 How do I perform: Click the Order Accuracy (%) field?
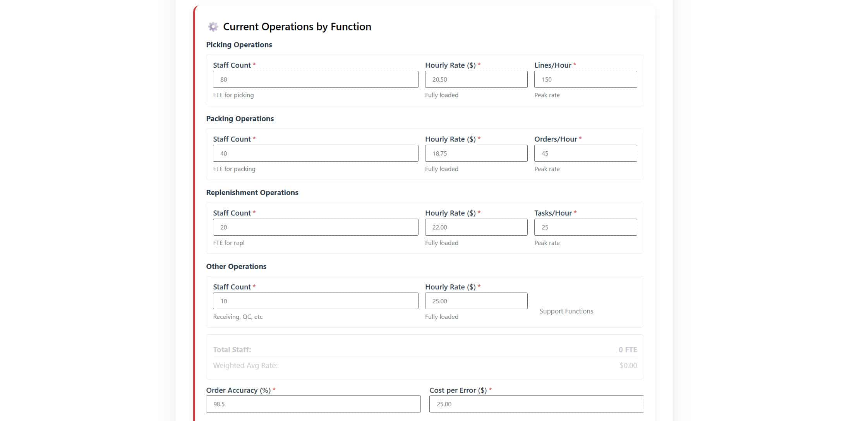[x=313, y=404]
